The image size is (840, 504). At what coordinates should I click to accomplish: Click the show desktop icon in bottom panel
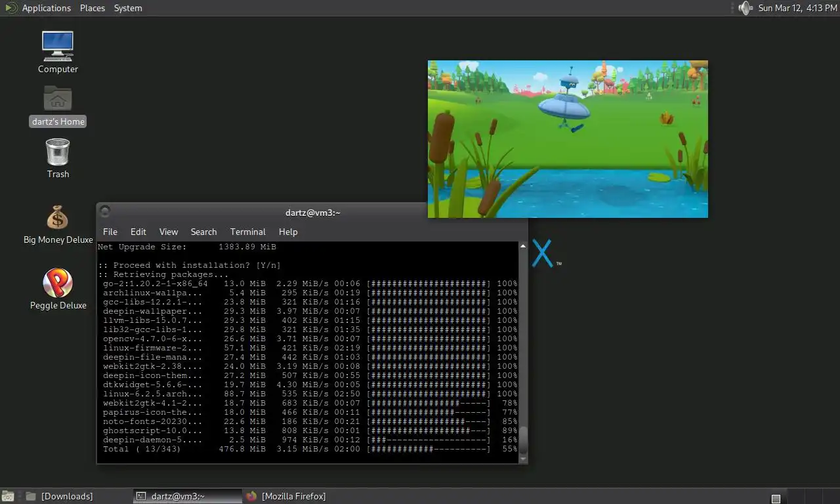(8, 496)
